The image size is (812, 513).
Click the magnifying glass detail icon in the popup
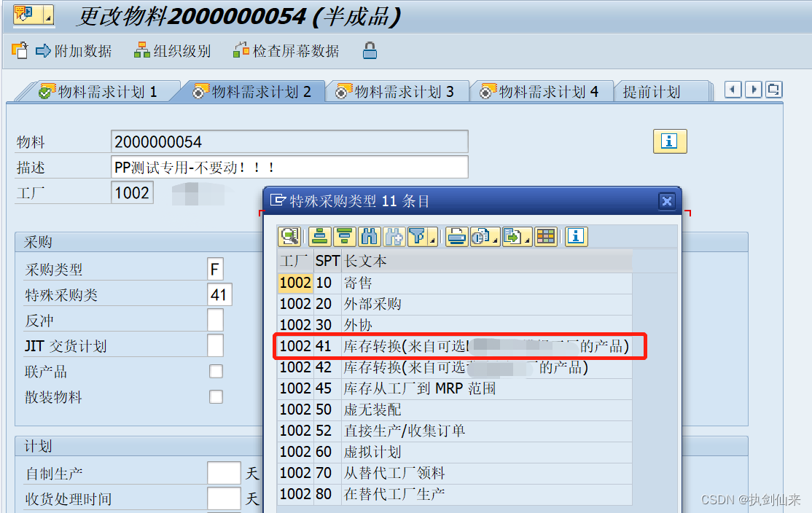[x=289, y=237]
